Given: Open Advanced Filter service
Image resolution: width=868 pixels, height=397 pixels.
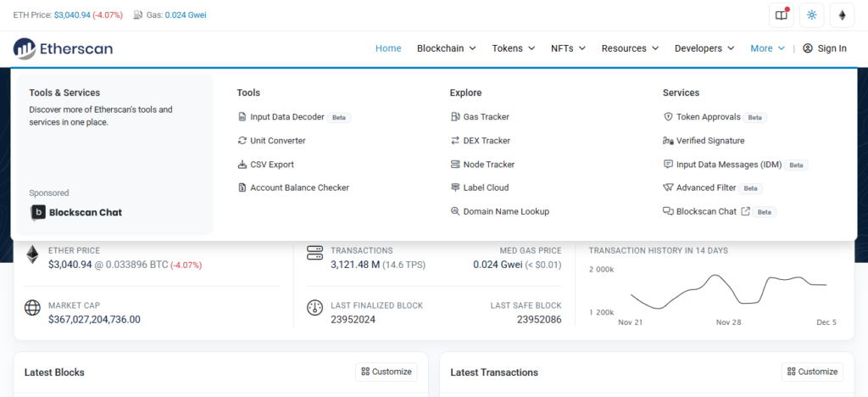Looking at the screenshot, I should click(706, 187).
